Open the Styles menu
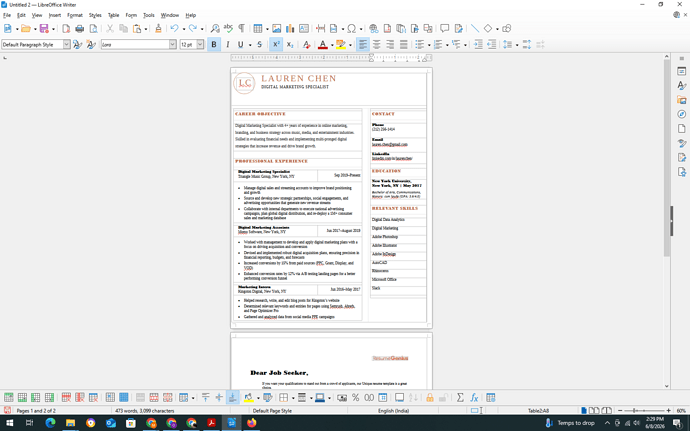Screen dimensions: 690x431 click(x=95, y=15)
